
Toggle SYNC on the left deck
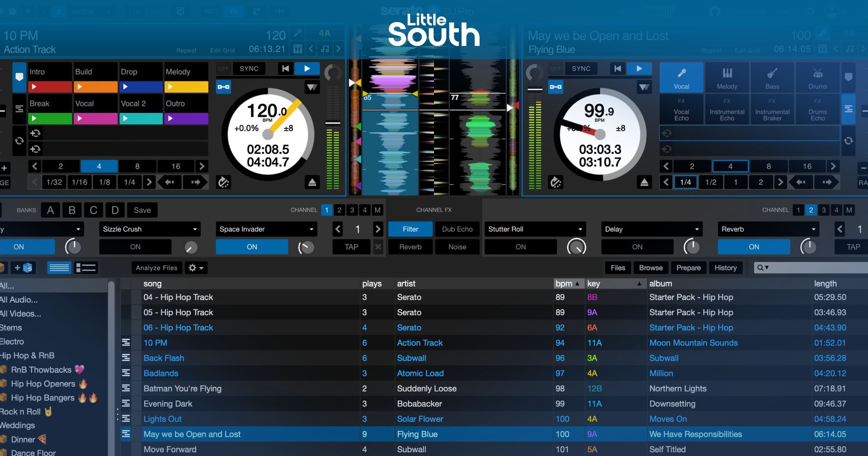(249, 69)
